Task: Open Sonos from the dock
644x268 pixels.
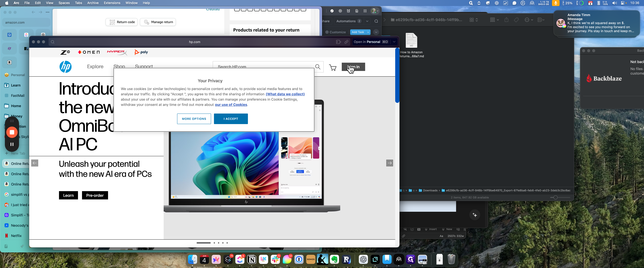Action: 311,259
